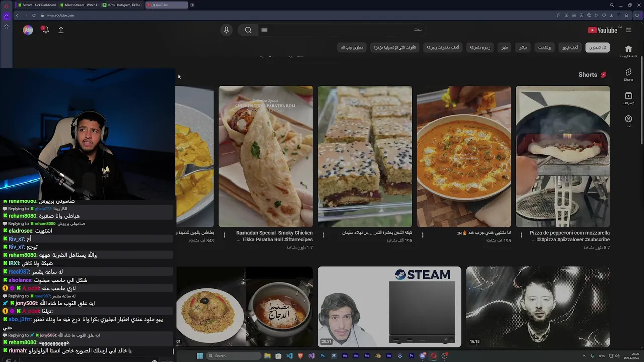644x362 pixels.
Task: Click the Windows taskbar Search box
Action: pyautogui.click(x=233, y=356)
